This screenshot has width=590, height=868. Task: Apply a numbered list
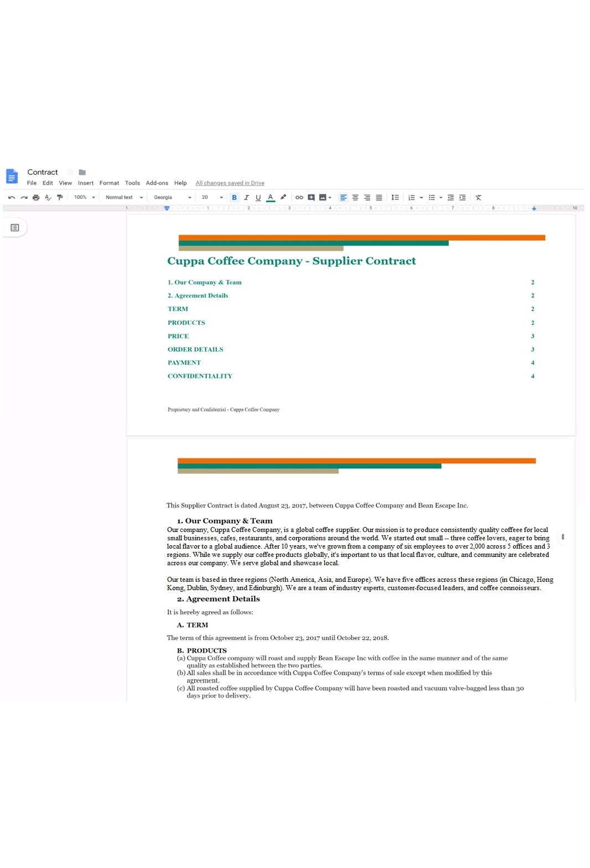411,198
